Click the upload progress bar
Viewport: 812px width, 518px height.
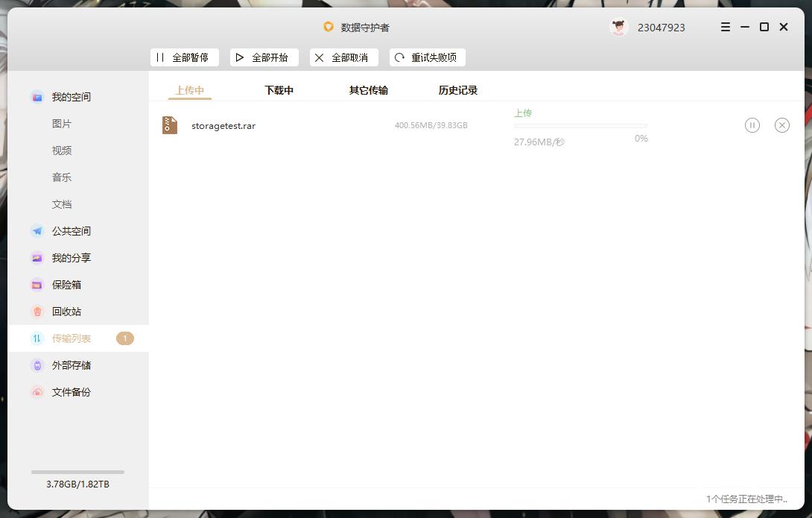click(x=580, y=125)
